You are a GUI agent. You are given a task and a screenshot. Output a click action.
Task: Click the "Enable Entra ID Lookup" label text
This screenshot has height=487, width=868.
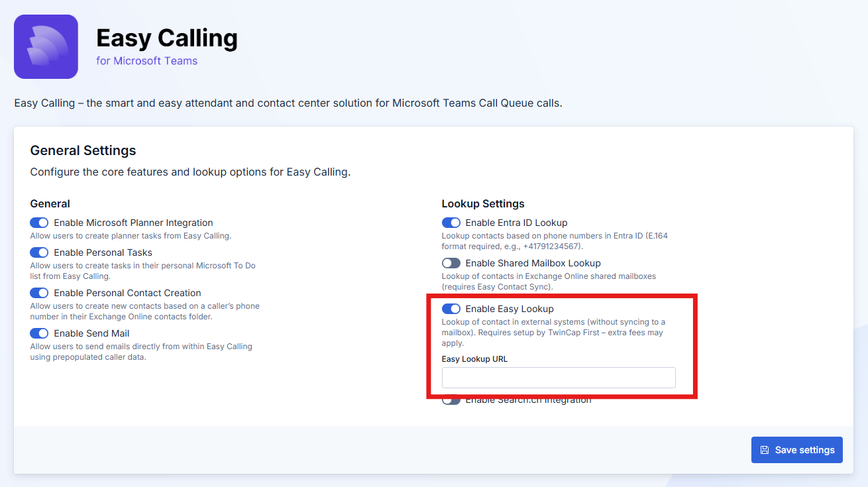point(516,223)
